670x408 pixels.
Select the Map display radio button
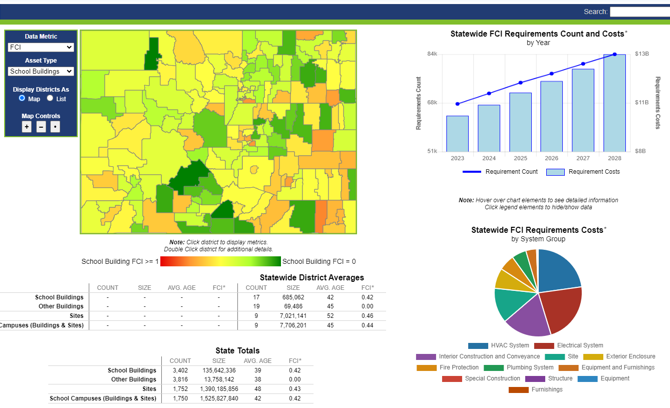(22, 98)
